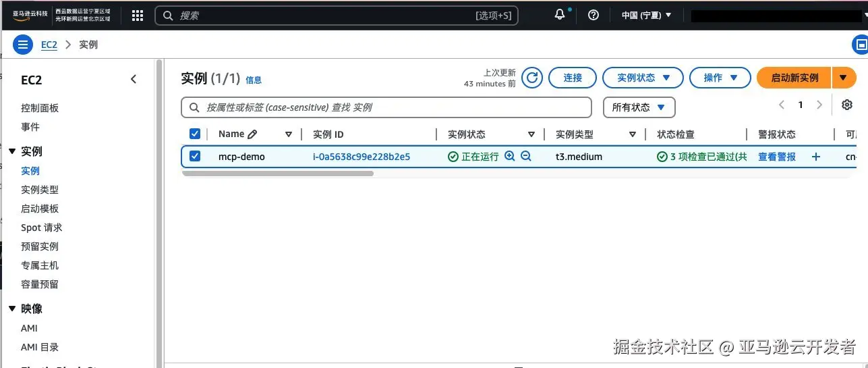The height and width of the screenshot is (368, 868).
Task: Select 实例 link in sidebar
Action: 30,171
